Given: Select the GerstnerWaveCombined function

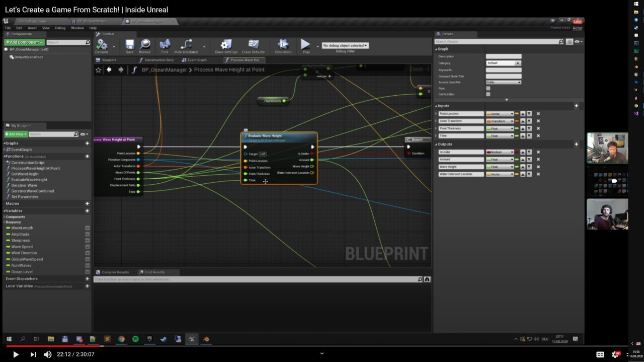Looking at the screenshot, I should 33,191.
